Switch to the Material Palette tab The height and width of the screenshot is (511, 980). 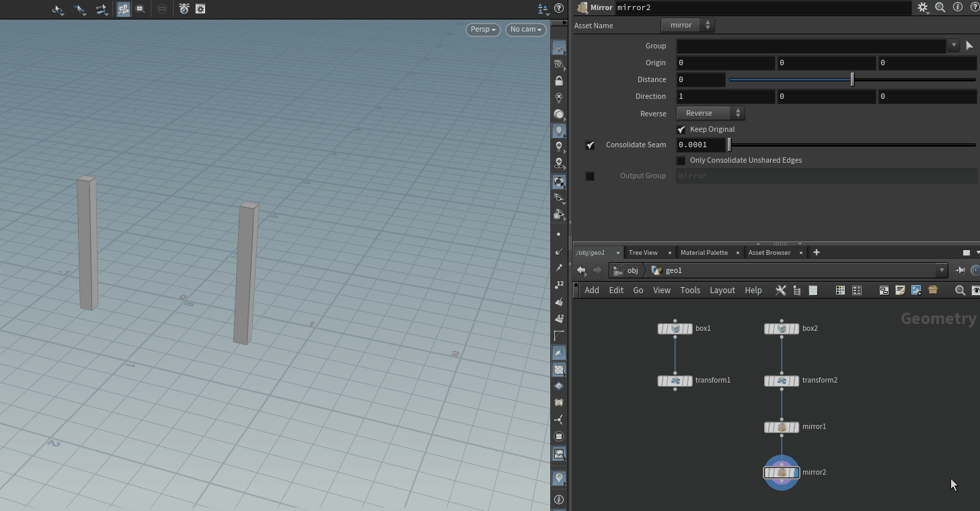tap(704, 253)
